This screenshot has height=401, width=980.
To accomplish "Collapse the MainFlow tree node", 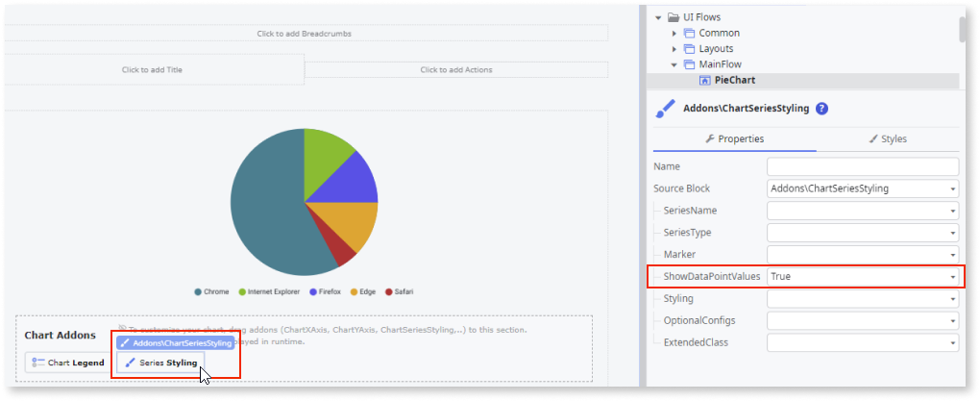I will pos(674,64).
